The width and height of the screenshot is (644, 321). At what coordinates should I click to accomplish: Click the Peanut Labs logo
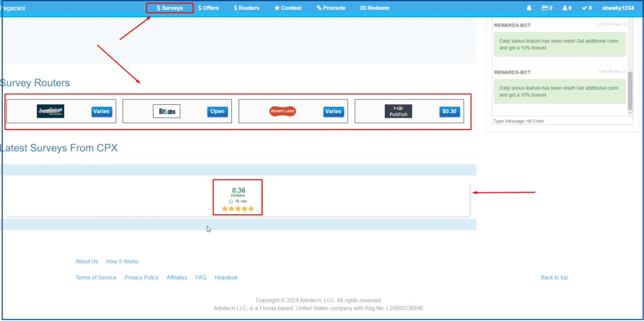point(282,111)
